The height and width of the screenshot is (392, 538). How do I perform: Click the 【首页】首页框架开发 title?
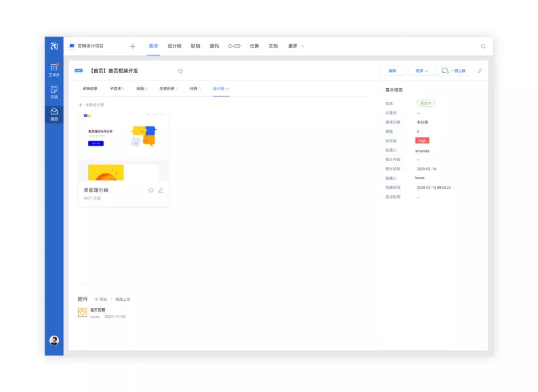[x=114, y=71]
